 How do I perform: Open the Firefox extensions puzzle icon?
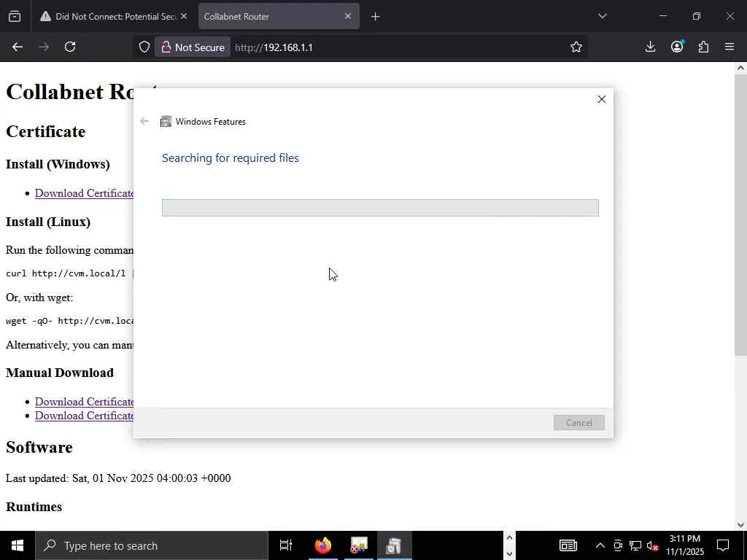(x=703, y=47)
